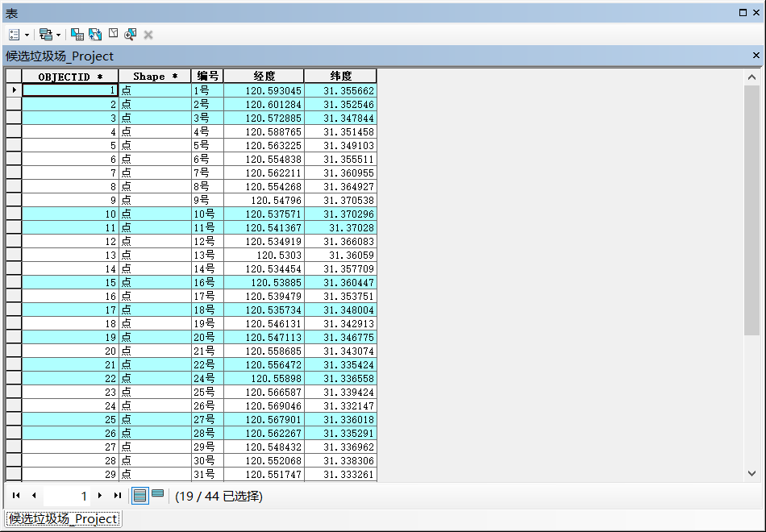The image size is (766, 532).
Task: Click Shape cell 点 in OBJECTID 2 row
Action: coord(155,104)
